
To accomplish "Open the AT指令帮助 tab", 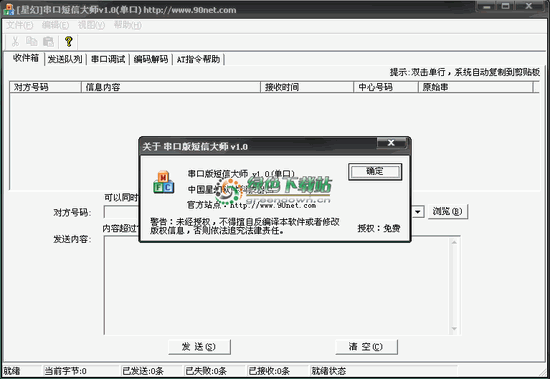I will [199, 59].
